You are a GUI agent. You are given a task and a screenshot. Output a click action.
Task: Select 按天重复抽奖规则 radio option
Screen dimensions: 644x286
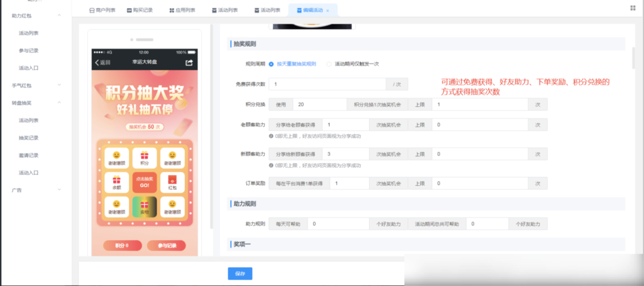coord(293,64)
